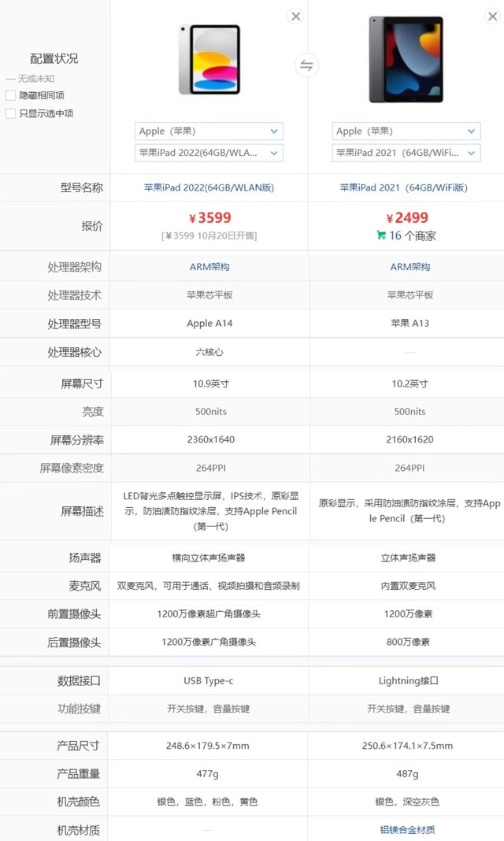The image size is (504, 841).
Task: Open the 苹果iPad 2022(64GB/WLAN版) model name link
Action: [209, 187]
